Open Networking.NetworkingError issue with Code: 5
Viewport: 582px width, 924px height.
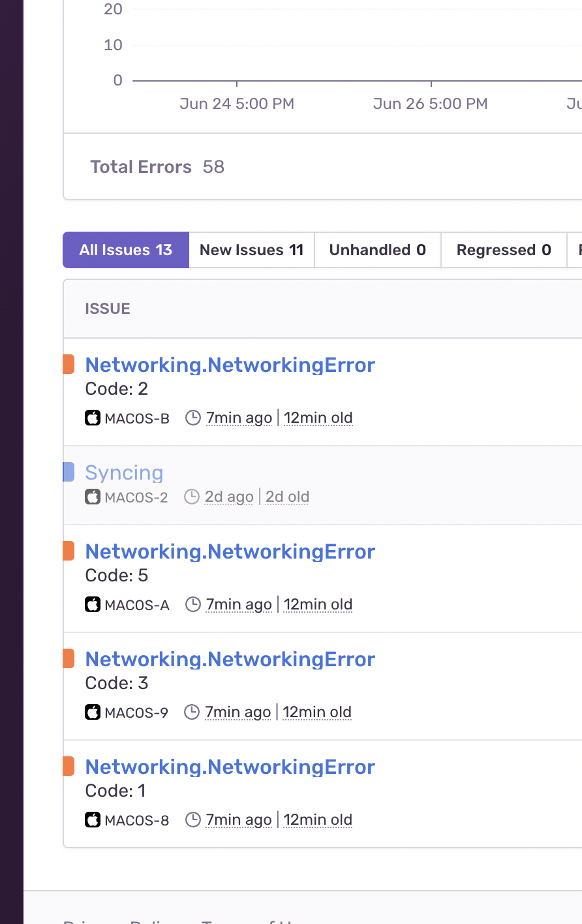(230, 551)
